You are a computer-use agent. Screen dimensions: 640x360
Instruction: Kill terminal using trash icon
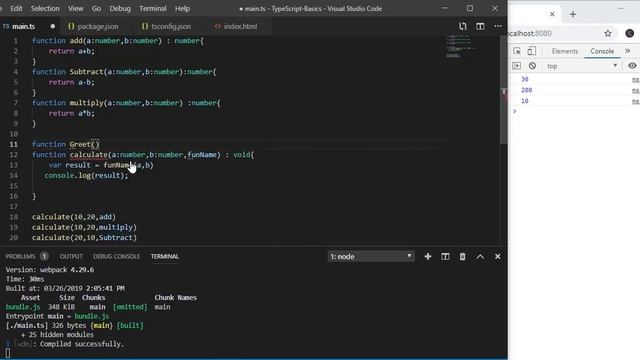point(462,256)
